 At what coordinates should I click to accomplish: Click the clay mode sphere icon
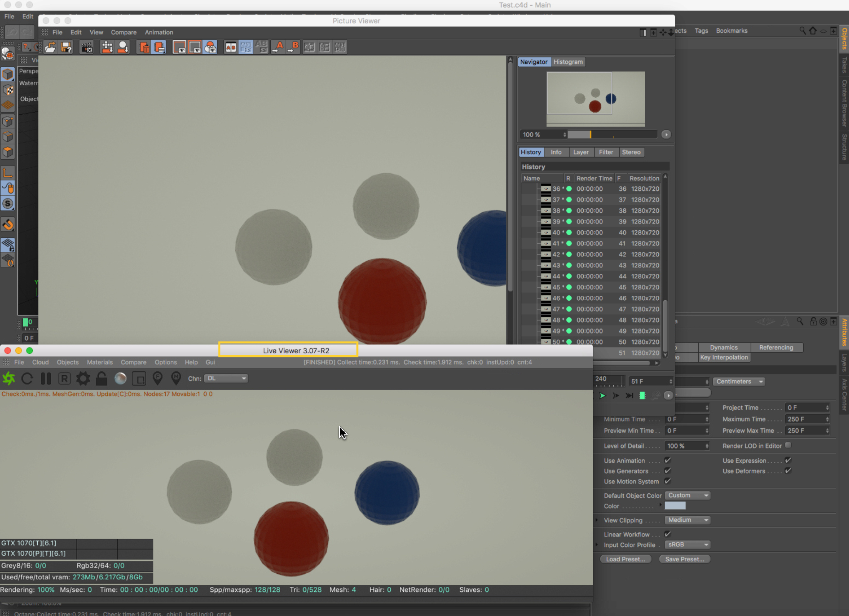tap(120, 379)
